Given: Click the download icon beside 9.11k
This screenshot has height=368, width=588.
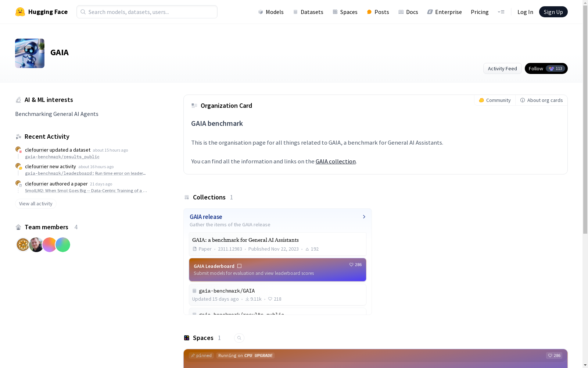Looking at the screenshot, I should pos(247,299).
